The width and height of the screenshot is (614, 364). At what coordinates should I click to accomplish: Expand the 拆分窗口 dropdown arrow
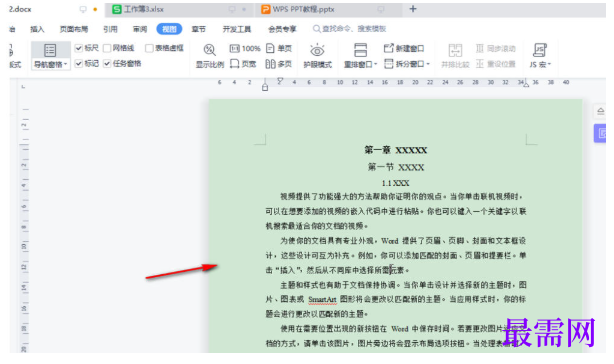point(428,64)
